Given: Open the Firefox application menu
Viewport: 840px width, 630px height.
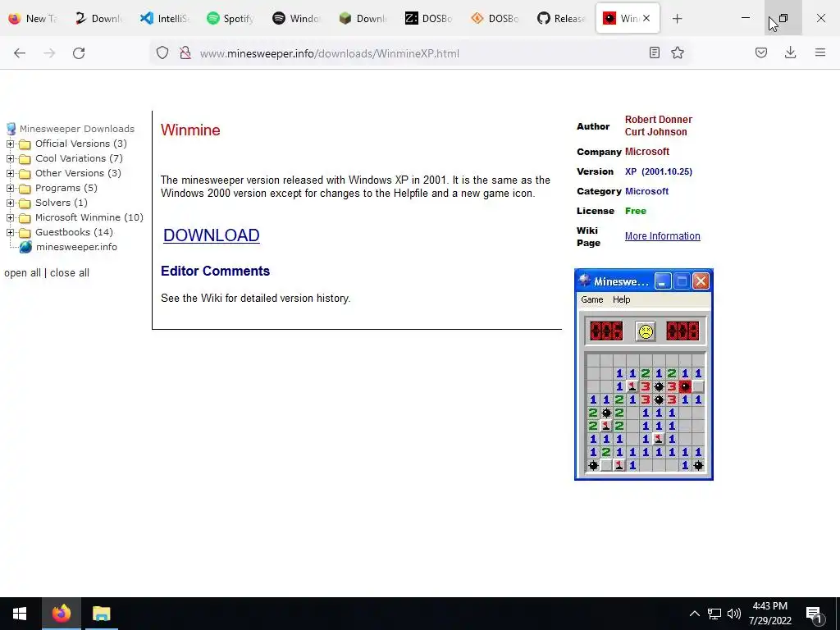Looking at the screenshot, I should click(820, 52).
